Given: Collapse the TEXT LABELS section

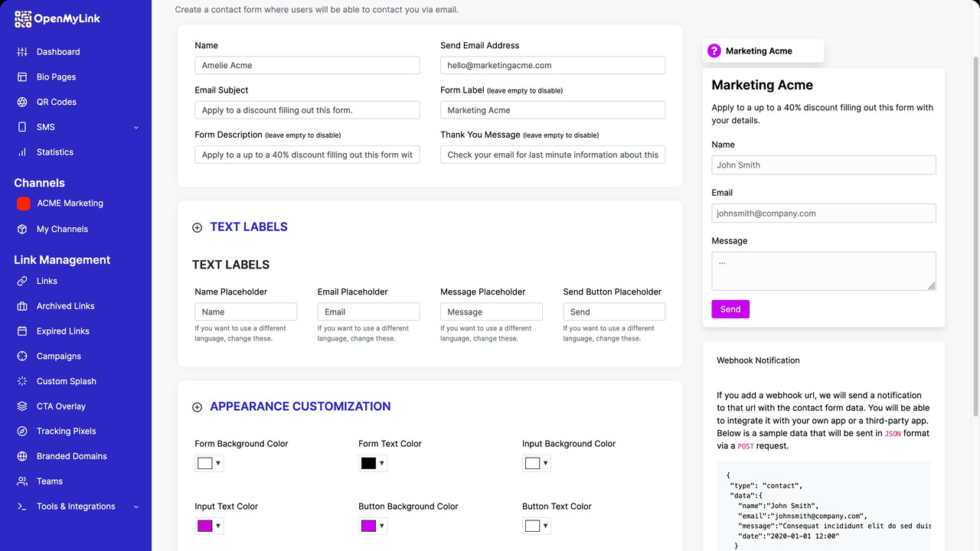Looking at the screenshot, I should click(x=197, y=227).
